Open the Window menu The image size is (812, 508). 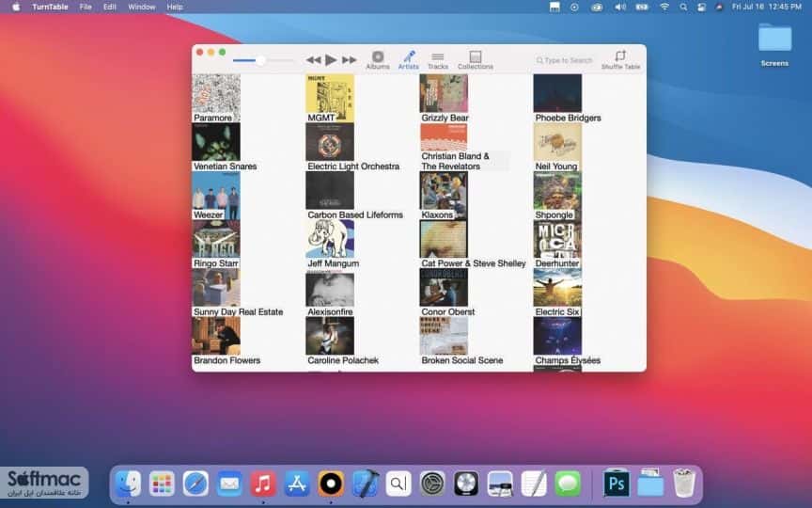[x=141, y=7]
